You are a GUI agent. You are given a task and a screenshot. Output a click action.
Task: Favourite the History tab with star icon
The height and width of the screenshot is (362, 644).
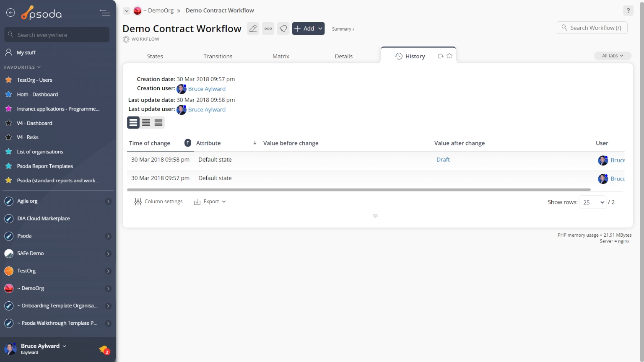(449, 56)
